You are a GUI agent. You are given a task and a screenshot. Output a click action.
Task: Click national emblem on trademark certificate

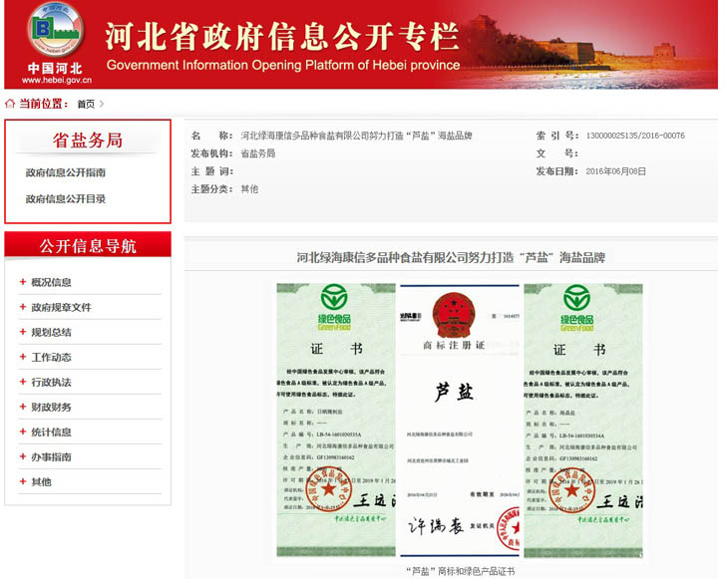tap(454, 314)
